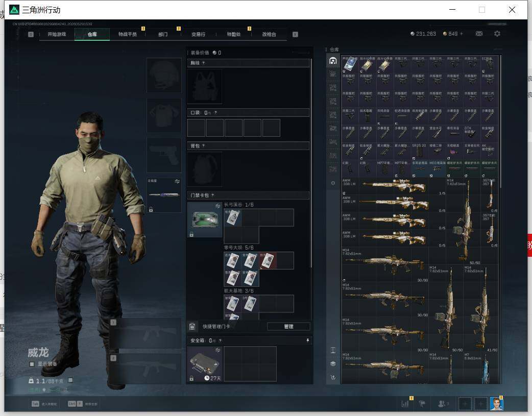This screenshot has height=416, width=532.
Task: Add currency via the plus beside 849
Action: pyautogui.click(x=462, y=34)
